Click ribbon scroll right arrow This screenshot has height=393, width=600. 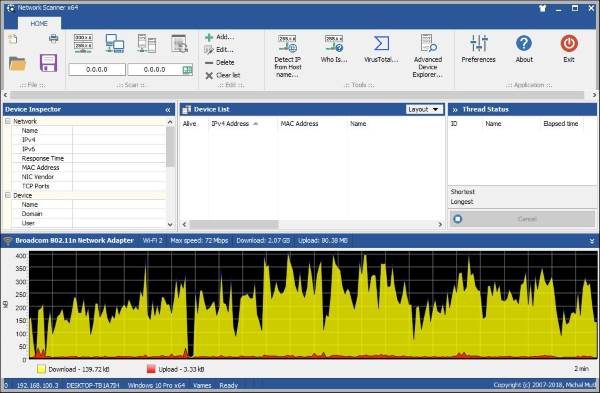[594, 95]
